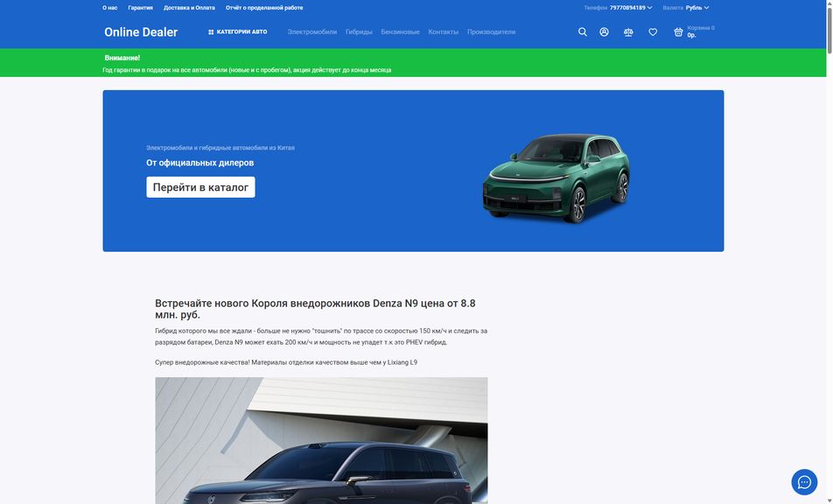Screen dimensions: 833x504
Task: Go to Бензиновые section
Action: (400, 31)
